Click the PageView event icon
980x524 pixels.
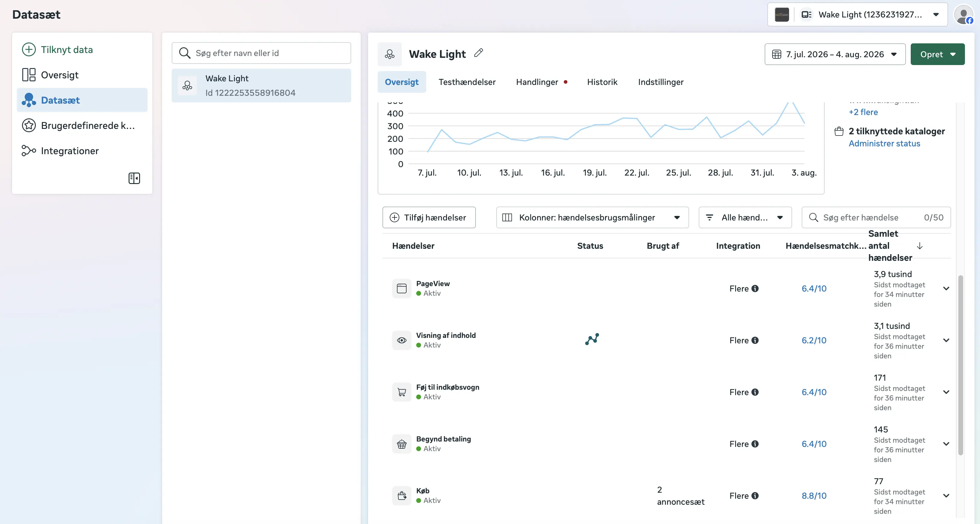tap(401, 289)
